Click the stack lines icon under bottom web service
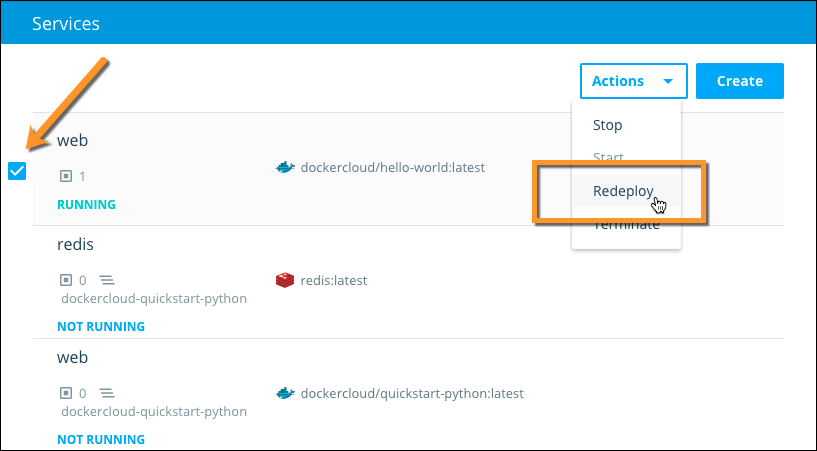Image resolution: width=817 pixels, height=451 pixels. [x=107, y=394]
